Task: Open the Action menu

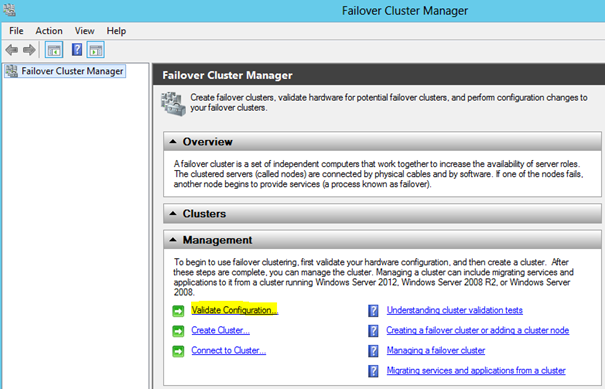Action: point(49,31)
